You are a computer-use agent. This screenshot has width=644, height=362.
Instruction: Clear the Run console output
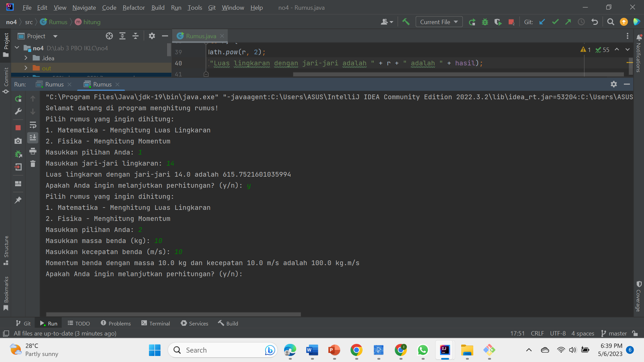[33, 164]
